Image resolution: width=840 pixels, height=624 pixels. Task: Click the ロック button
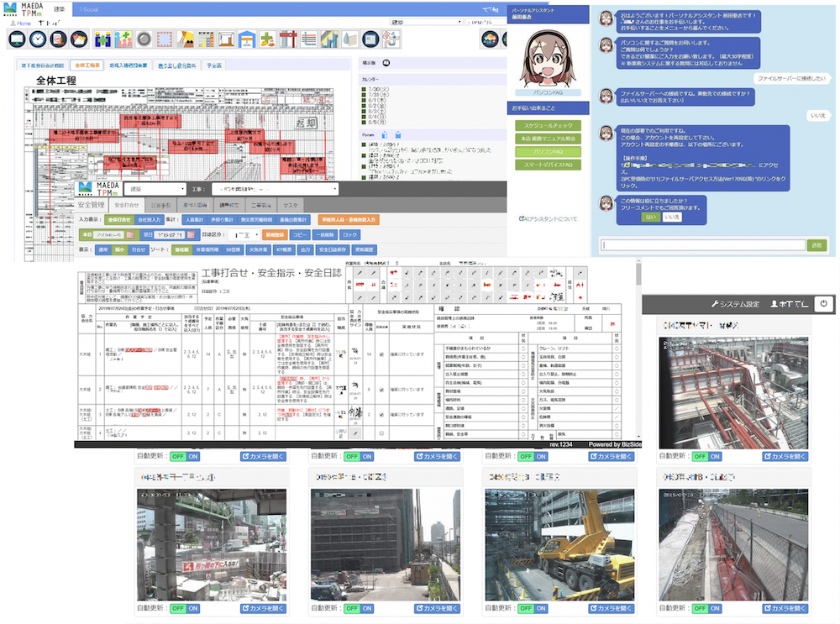(349, 234)
